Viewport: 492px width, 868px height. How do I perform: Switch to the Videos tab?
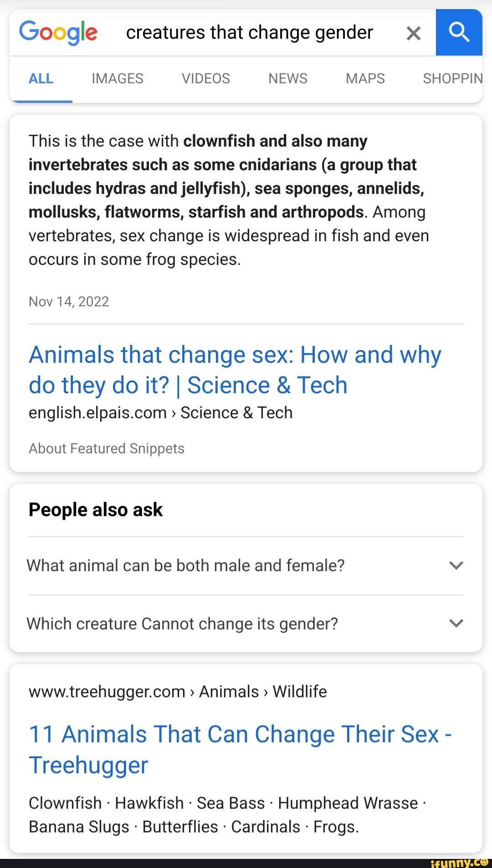pyautogui.click(x=205, y=79)
